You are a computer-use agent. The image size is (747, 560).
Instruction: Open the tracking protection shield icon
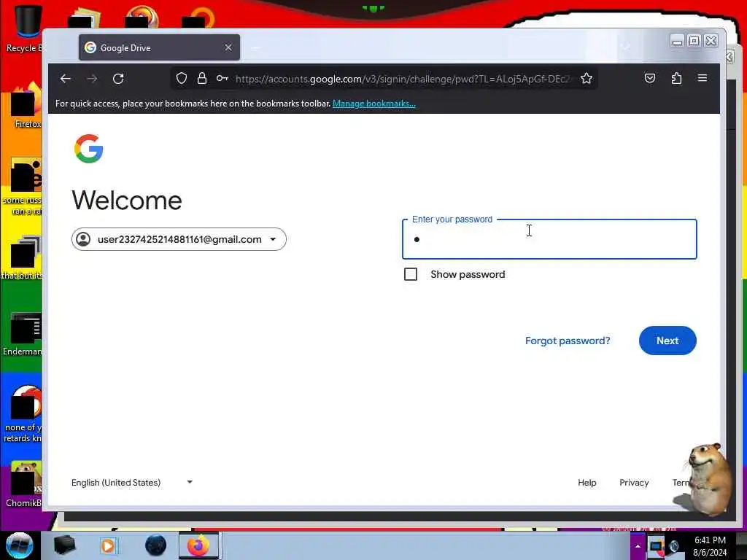pyautogui.click(x=182, y=79)
